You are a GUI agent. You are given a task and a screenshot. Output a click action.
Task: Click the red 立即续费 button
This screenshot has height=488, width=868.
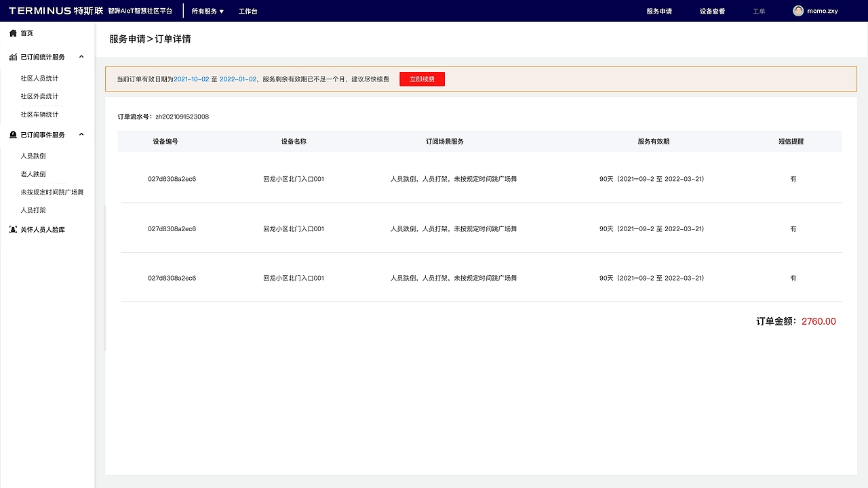(x=422, y=79)
